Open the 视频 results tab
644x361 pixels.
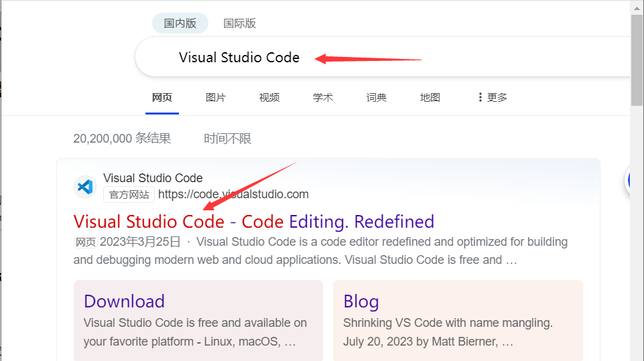pyautogui.click(x=269, y=98)
